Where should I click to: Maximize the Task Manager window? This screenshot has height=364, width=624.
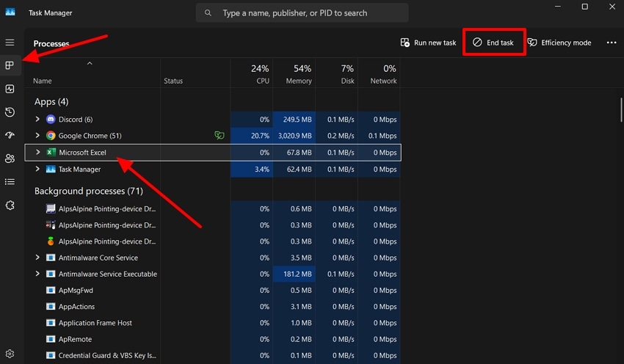584,7
